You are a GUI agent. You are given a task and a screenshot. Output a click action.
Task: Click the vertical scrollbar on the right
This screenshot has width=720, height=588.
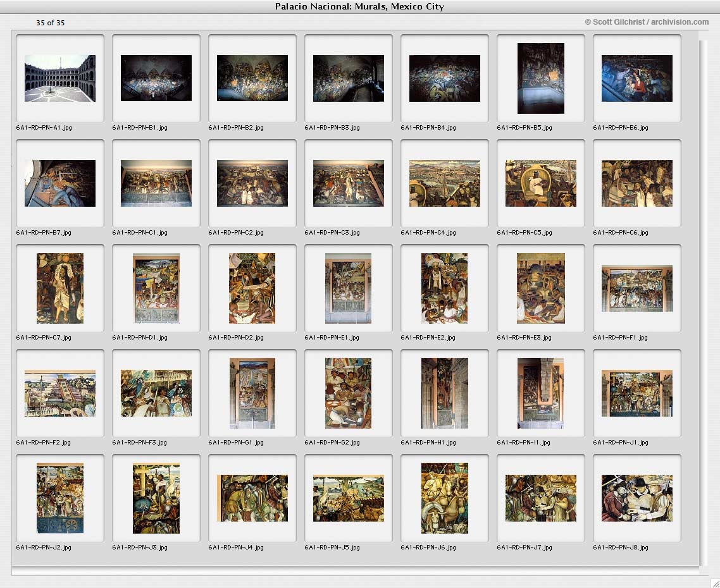click(x=704, y=303)
